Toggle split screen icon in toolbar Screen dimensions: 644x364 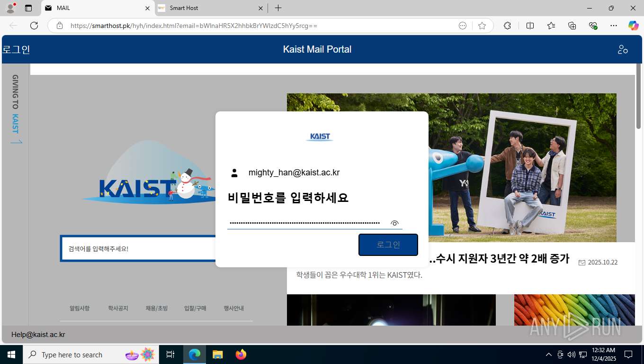point(530,26)
